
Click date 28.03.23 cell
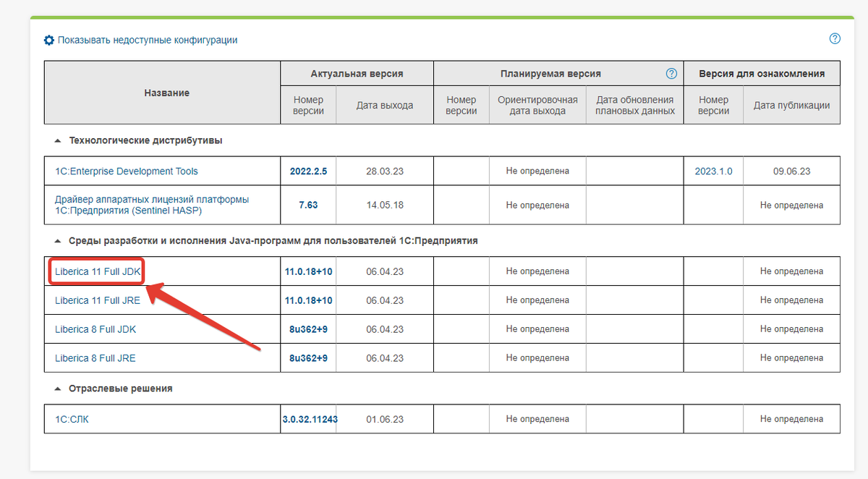coord(385,171)
